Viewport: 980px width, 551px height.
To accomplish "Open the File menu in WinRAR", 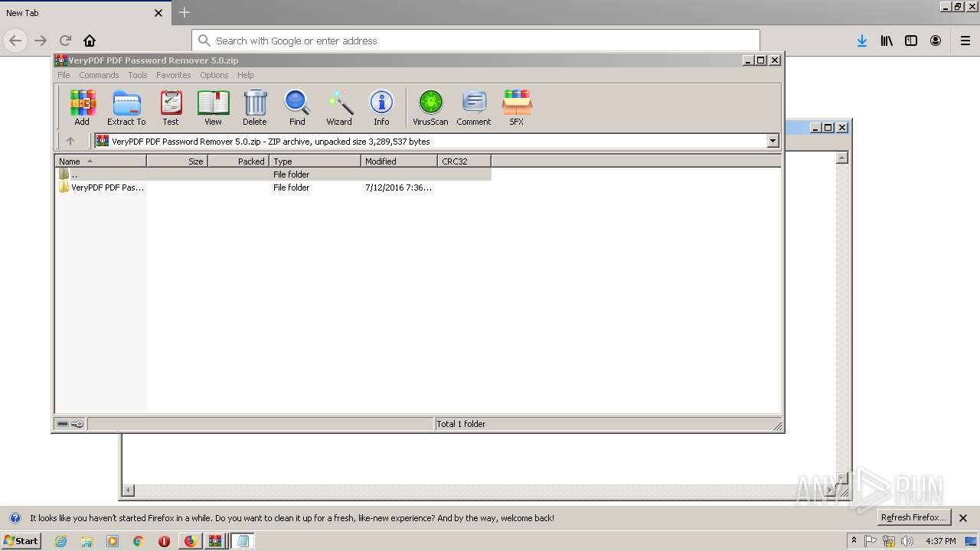I will click(x=64, y=75).
